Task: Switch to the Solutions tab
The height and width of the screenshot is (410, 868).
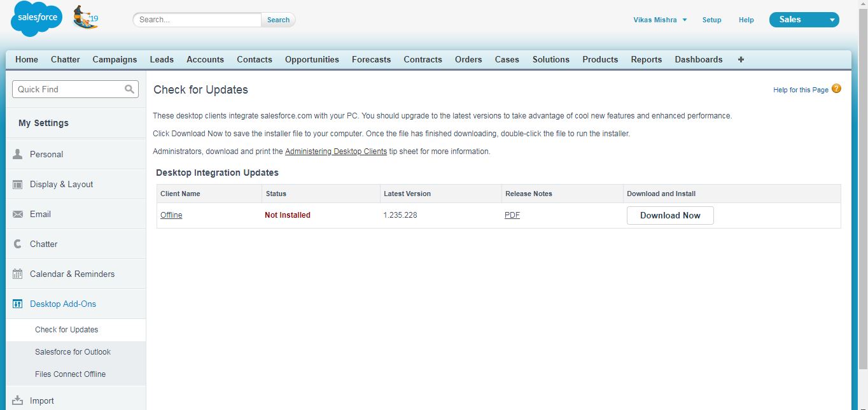Action: 551,59
